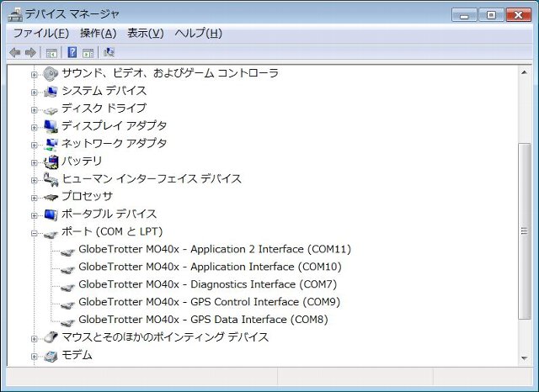The width and height of the screenshot is (539, 392).
Task: Toggle the console tree toolbar icon
Action: pos(51,53)
